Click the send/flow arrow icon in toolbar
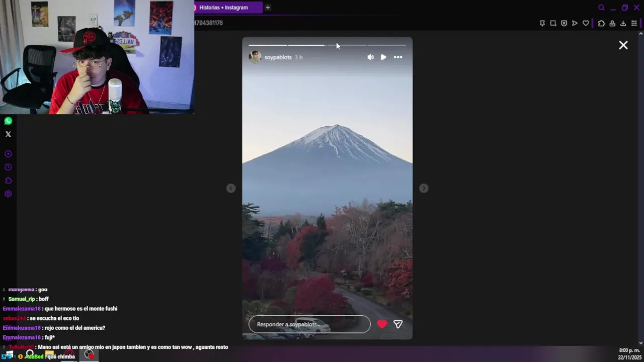This screenshot has height=362, width=644. [575, 23]
